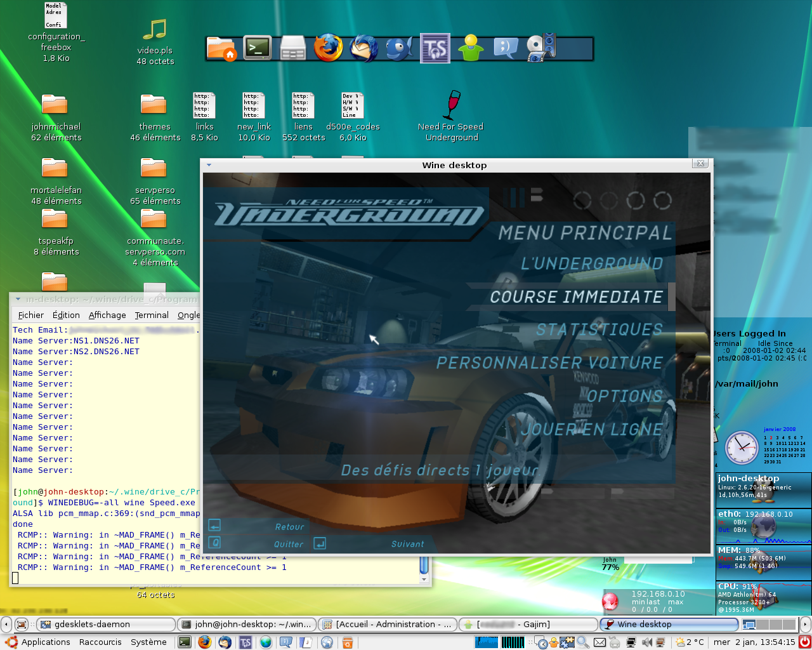This screenshot has height=650, width=812.
Task: Select the servperso folder on desktop
Action: [155, 181]
